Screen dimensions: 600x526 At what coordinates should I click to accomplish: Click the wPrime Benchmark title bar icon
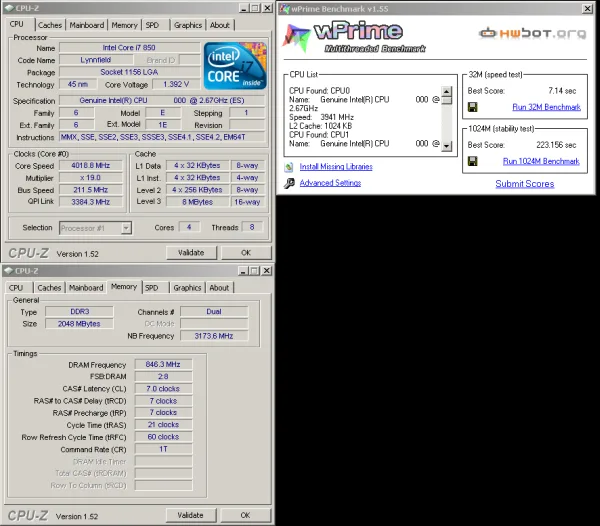pos(284,8)
